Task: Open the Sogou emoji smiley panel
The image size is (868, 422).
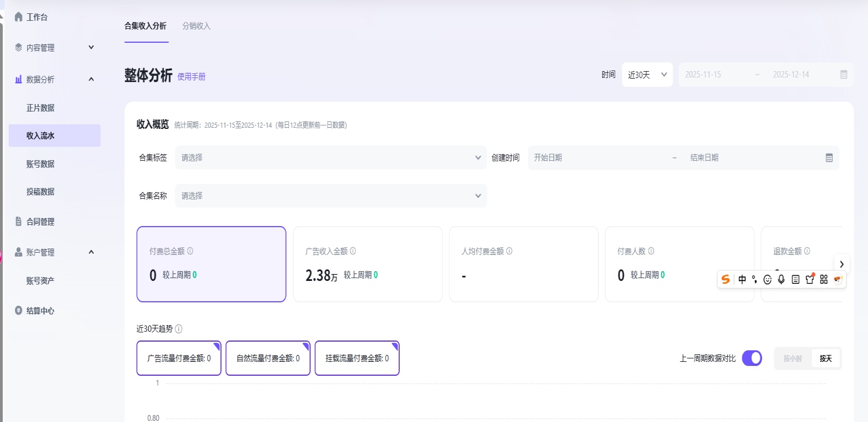Action: tap(767, 279)
